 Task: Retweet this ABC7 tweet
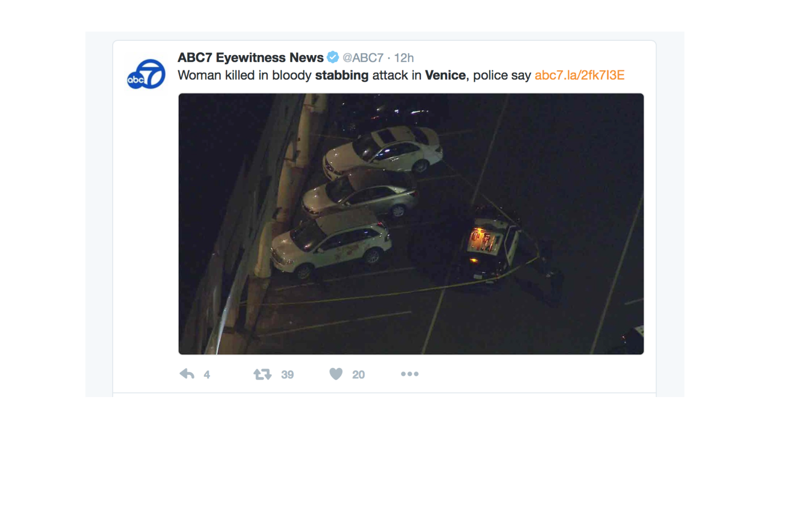tap(262, 374)
